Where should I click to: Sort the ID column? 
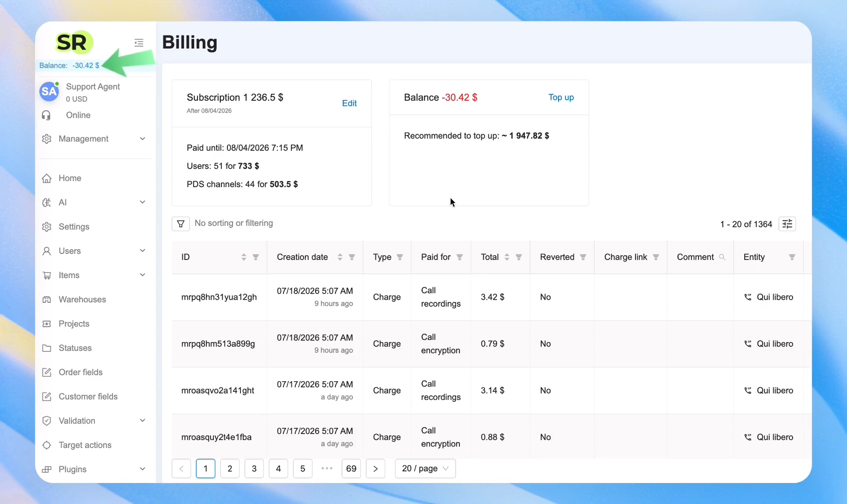tap(244, 257)
